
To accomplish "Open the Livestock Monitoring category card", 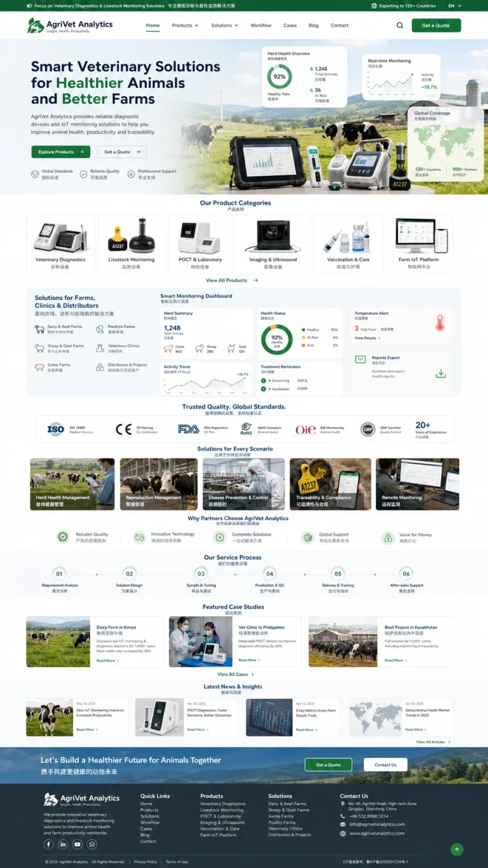I will click(132, 244).
